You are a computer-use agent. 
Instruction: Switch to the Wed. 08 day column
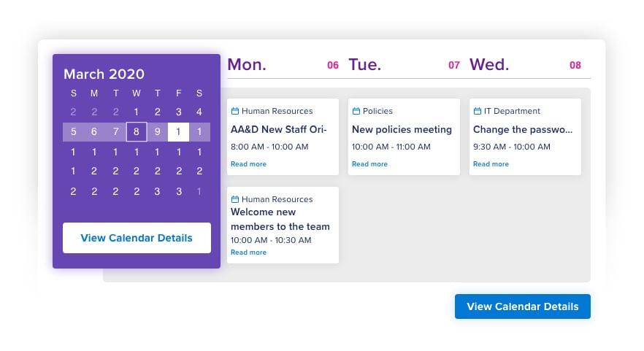point(525,65)
